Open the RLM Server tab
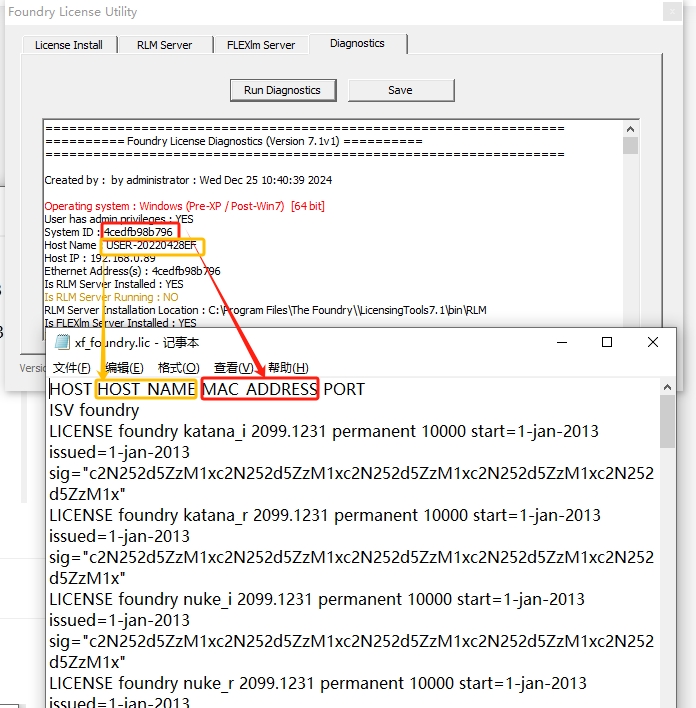Image resolution: width=696 pixels, height=708 pixels. pos(164,45)
